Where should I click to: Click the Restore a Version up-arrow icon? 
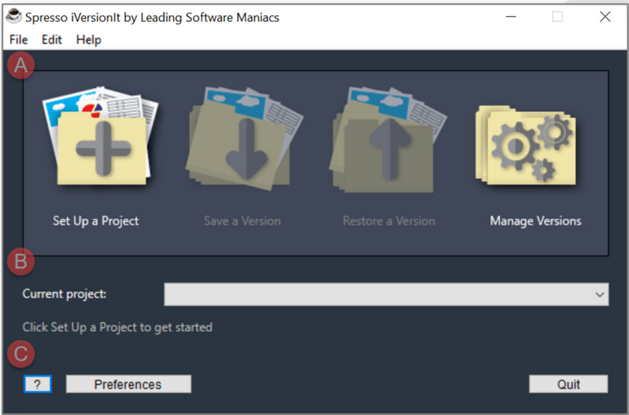click(388, 139)
